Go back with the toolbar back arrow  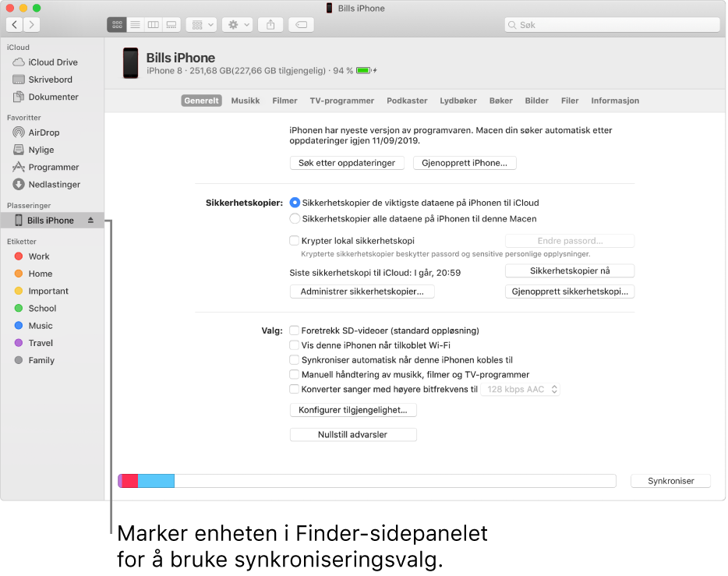[x=14, y=25]
